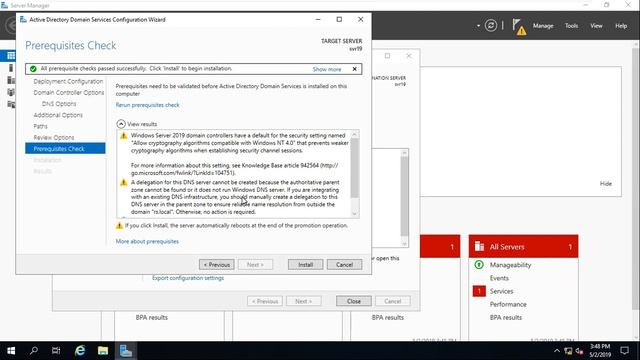The width and height of the screenshot is (640, 360).
Task: Select Review Options wizard step
Action: (54, 138)
